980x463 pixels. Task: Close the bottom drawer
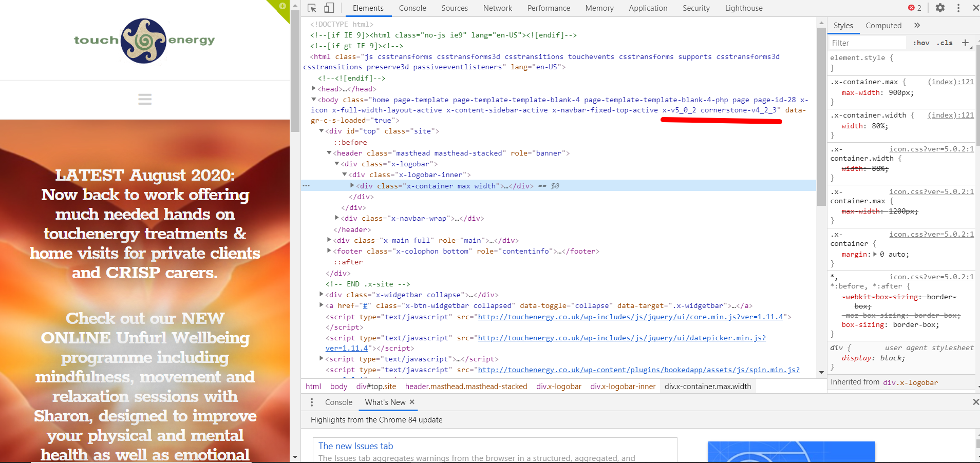click(x=975, y=402)
